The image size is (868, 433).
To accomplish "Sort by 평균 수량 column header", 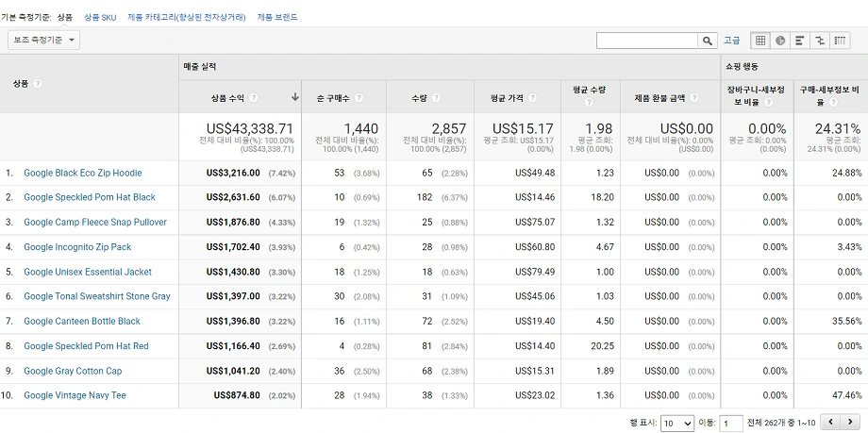I will tap(589, 90).
